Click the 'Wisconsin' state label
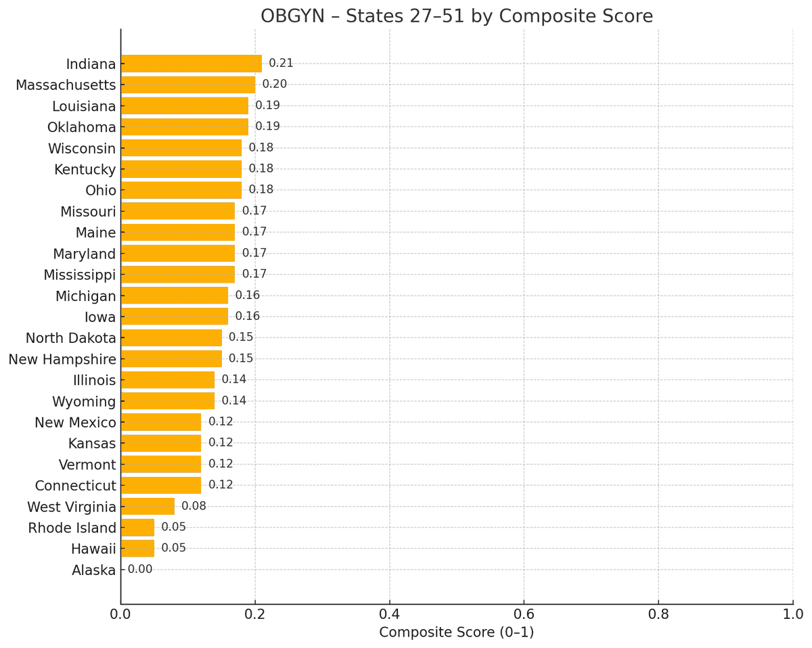 coord(82,149)
